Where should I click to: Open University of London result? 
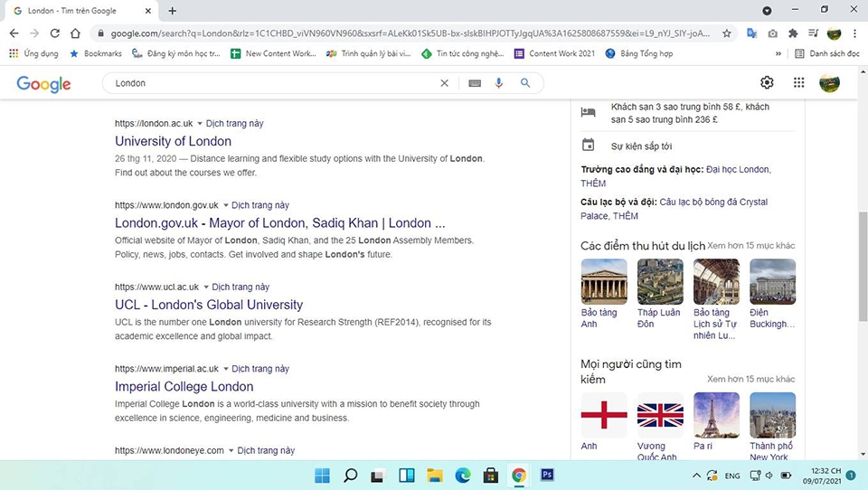point(174,141)
